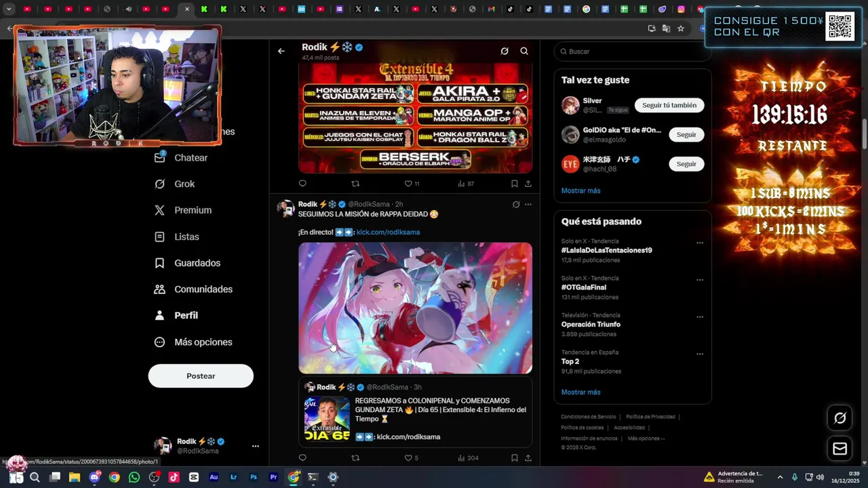Open Chatear in the sidebar

[x=181, y=157]
